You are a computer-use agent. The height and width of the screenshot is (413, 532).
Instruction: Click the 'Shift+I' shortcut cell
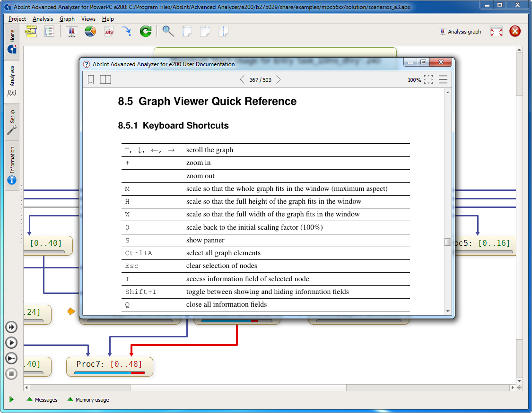pyautogui.click(x=140, y=292)
